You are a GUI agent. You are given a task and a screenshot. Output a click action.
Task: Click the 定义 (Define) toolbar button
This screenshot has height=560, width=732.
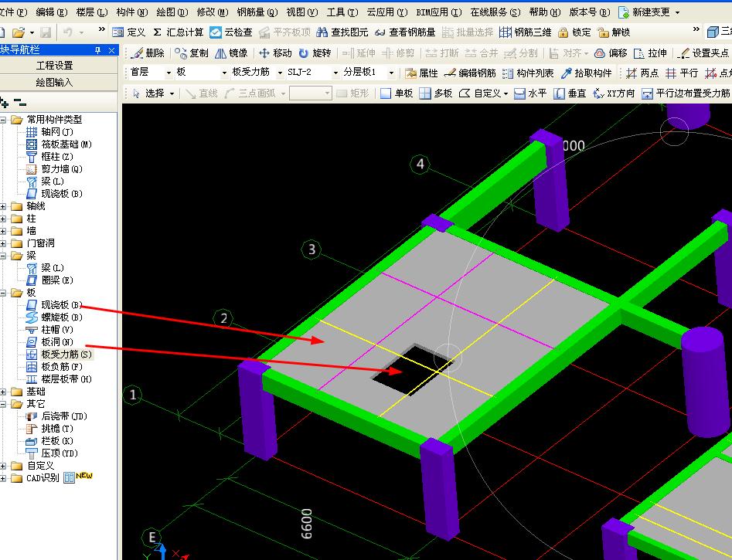tap(129, 32)
